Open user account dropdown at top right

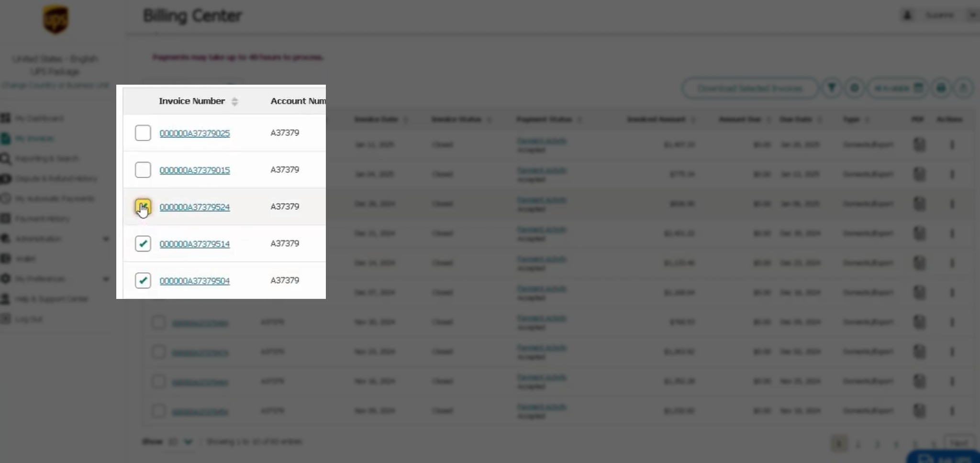coord(972,15)
